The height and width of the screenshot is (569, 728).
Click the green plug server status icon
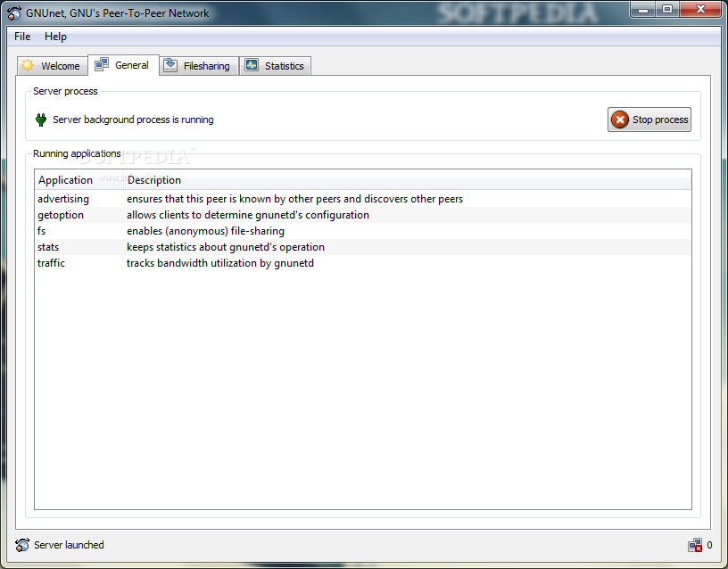click(x=41, y=120)
